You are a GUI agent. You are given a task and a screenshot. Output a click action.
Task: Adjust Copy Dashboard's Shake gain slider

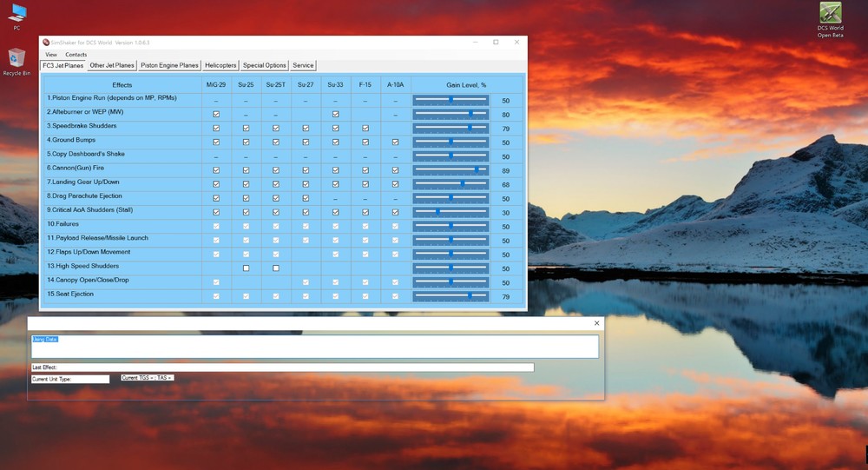(x=450, y=156)
